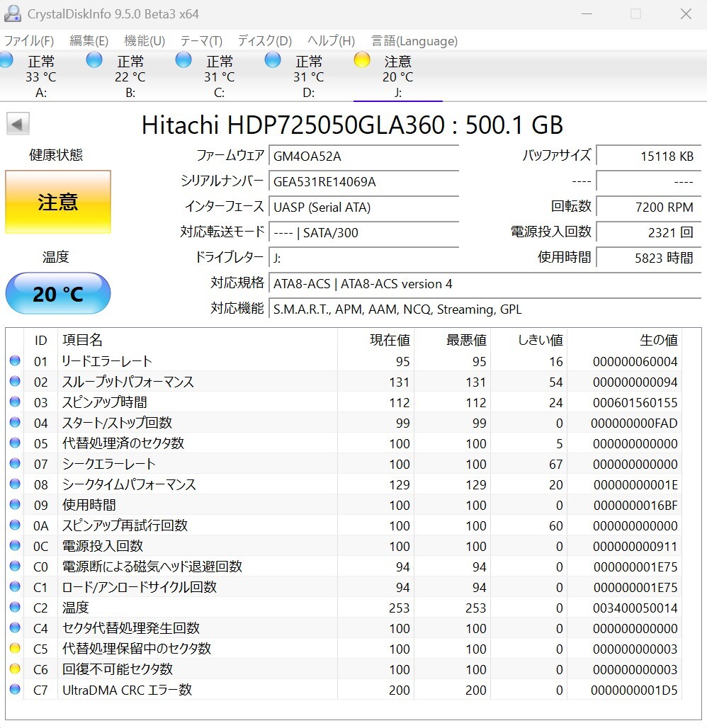This screenshot has height=728, width=707.
Task: Select the リードエラーレート row name
Action: click(x=107, y=361)
